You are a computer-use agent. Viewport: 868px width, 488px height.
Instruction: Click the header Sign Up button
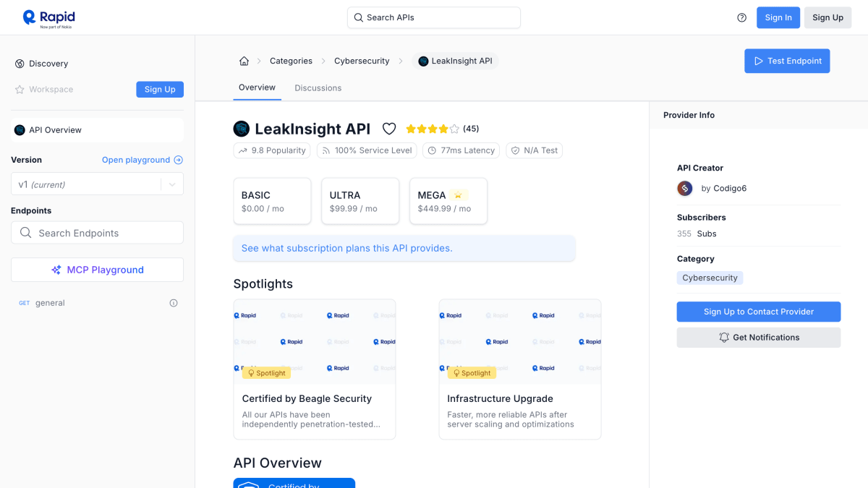click(x=827, y=18)
